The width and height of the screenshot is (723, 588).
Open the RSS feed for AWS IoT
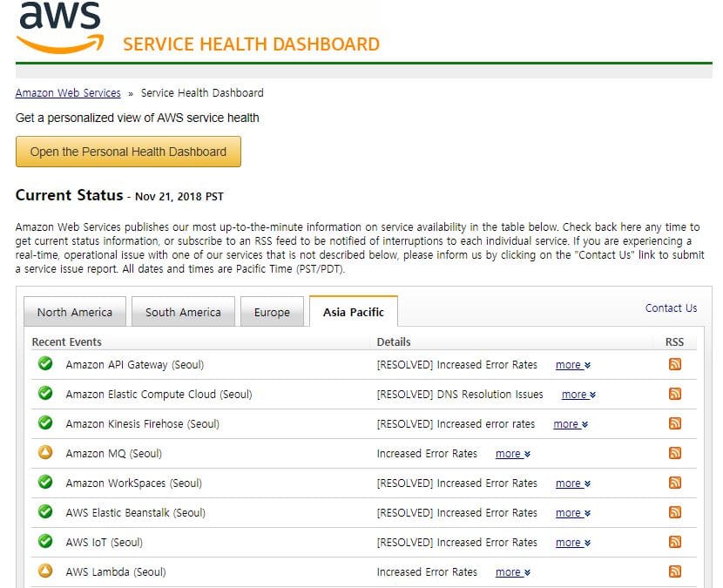tap(674, 542)
